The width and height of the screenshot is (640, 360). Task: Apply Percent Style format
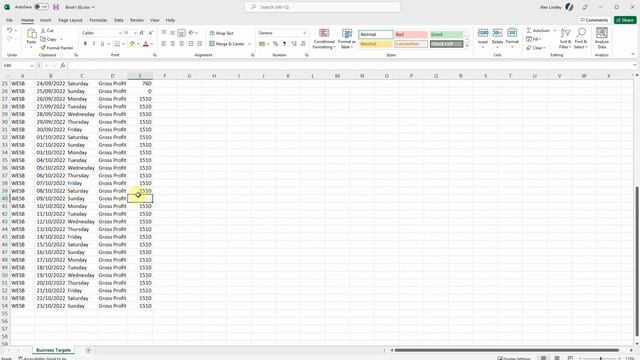(276, 44)
